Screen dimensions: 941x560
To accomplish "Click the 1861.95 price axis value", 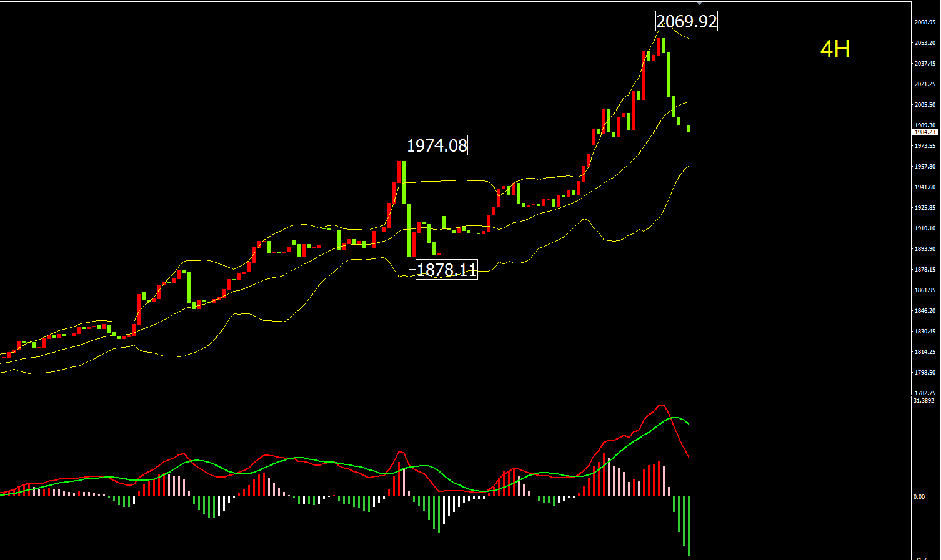I will (x=925, y=290).
